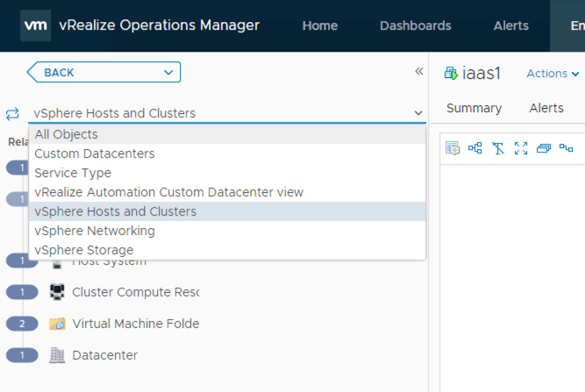
Task: Select All Objects from the dropdown list
Action: (67, 134)
